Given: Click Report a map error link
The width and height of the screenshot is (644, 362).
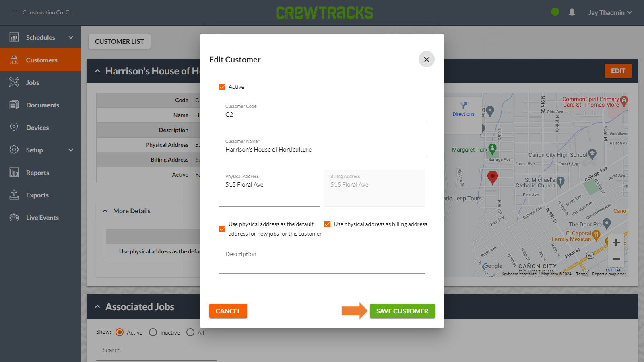Looking at the screenshot, I should (609, 274).
